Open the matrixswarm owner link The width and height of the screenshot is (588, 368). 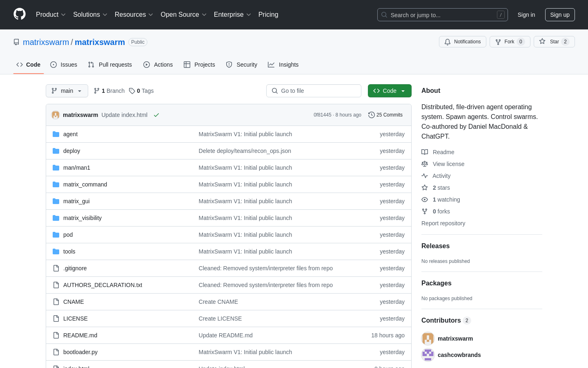46,42
